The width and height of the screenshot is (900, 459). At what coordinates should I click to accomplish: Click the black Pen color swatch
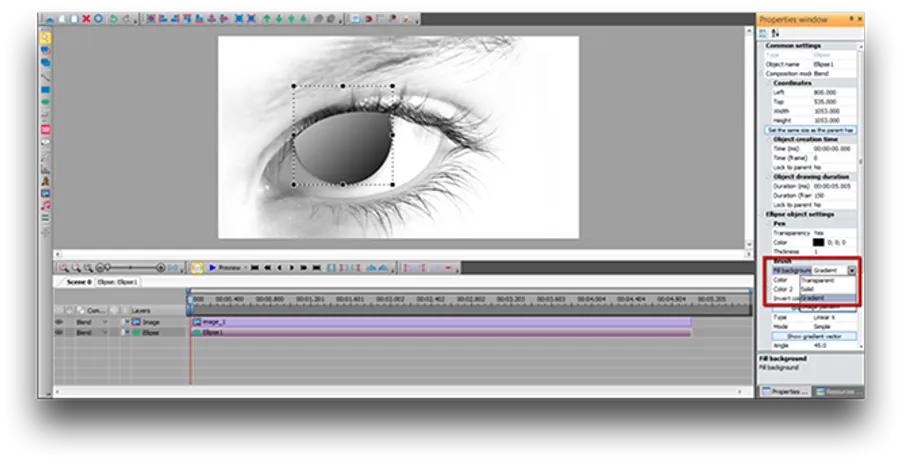coord(818,243)
